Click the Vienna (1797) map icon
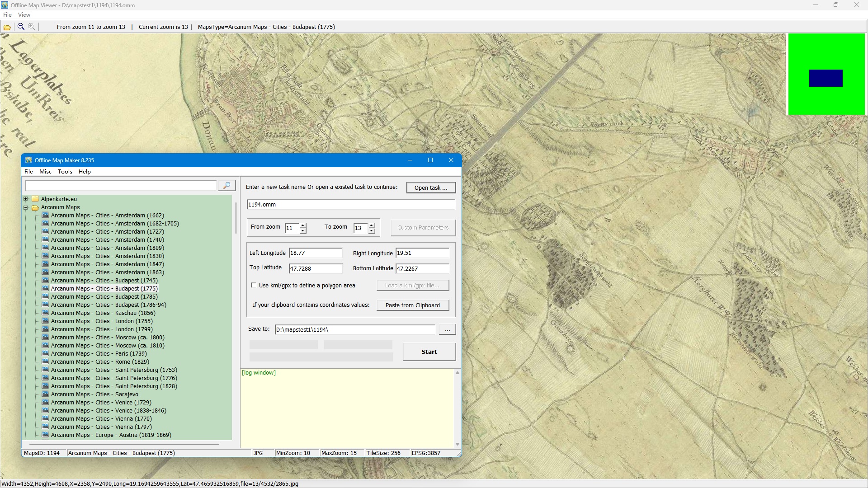Image resolution: width=868 pixels, height=488 pixels. point(45,427)
